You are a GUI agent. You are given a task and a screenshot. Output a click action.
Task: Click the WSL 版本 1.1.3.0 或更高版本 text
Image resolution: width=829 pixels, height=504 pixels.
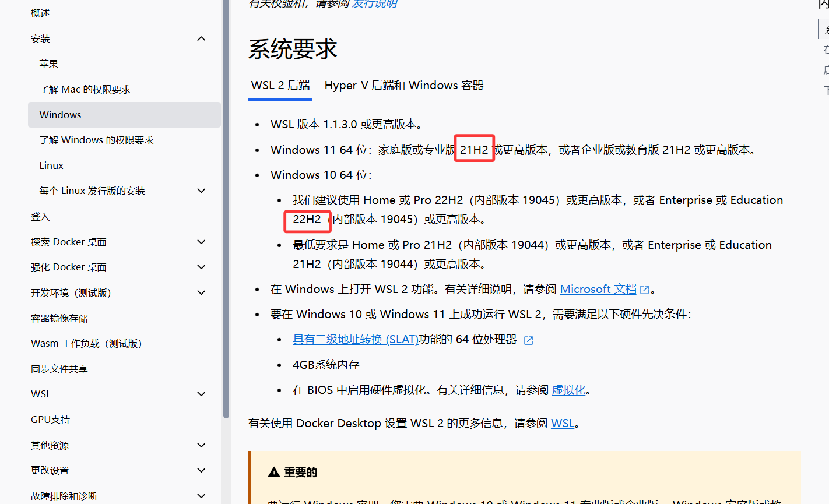(x=346, y=125)
